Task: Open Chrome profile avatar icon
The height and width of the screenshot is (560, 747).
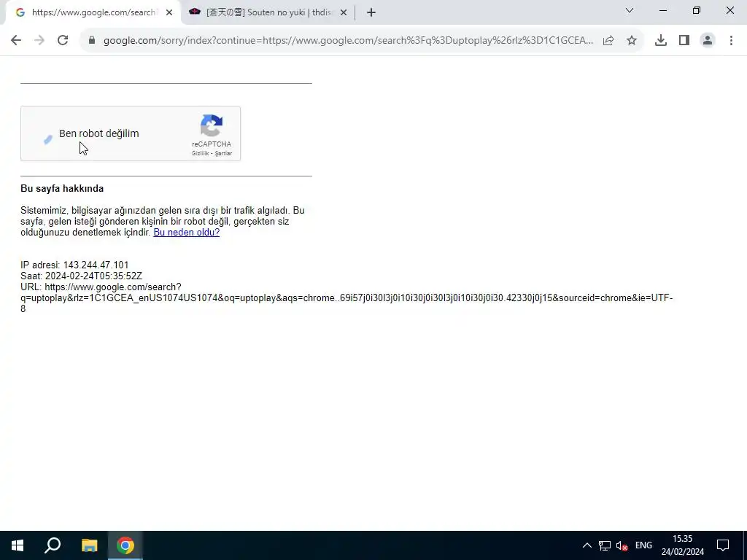Action: 708,41
